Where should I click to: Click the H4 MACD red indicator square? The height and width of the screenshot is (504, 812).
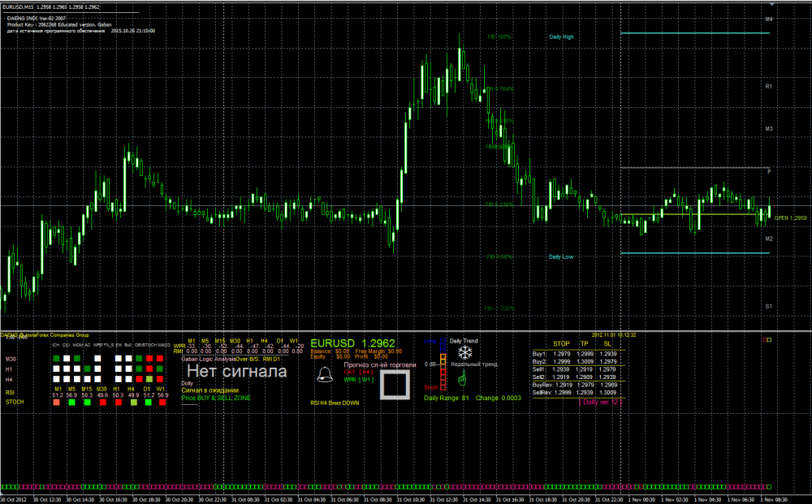coord(160,379)
